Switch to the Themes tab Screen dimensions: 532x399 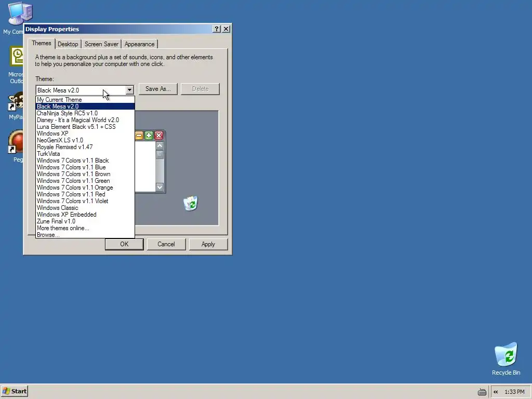tap(42, 44)
